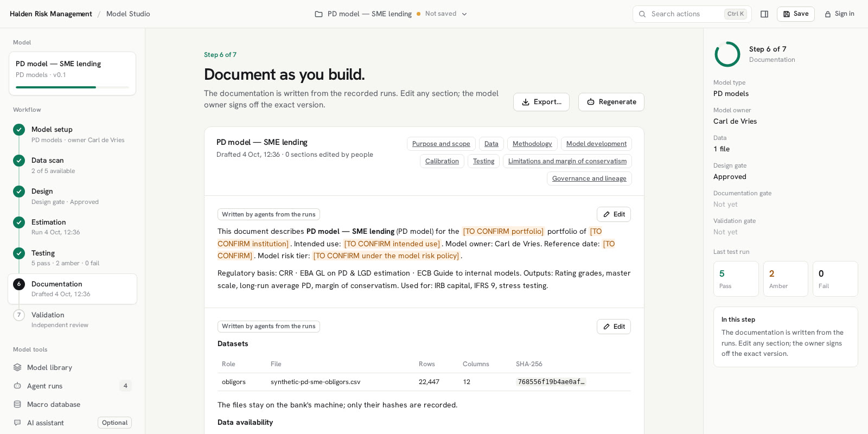Go to the Testing section chip
Viewport: 868px width, 434px height.
pos(484,161)
